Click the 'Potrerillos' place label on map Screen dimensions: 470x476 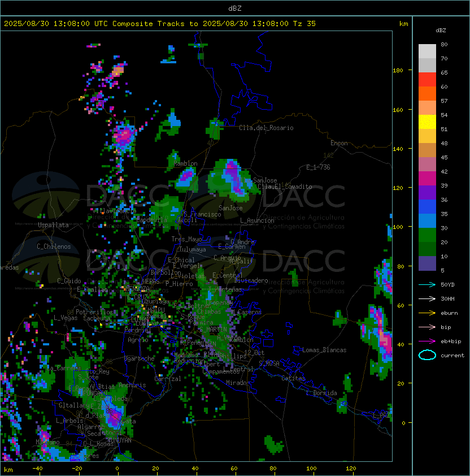[94, 312]
